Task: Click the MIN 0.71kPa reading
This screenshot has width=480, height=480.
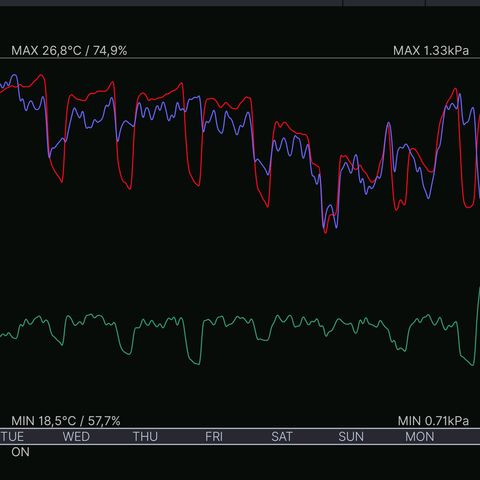Action: click(x=433, y=421)
